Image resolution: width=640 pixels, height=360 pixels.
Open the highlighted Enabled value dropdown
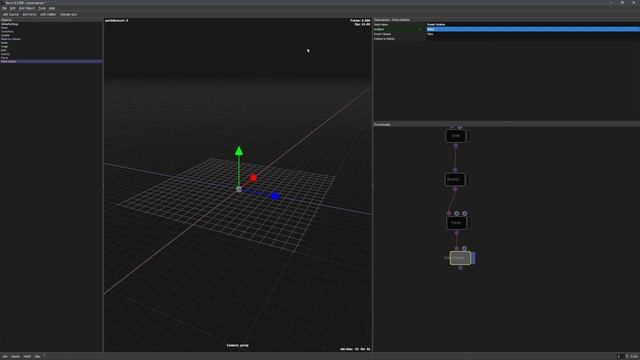tap(533, 29)
